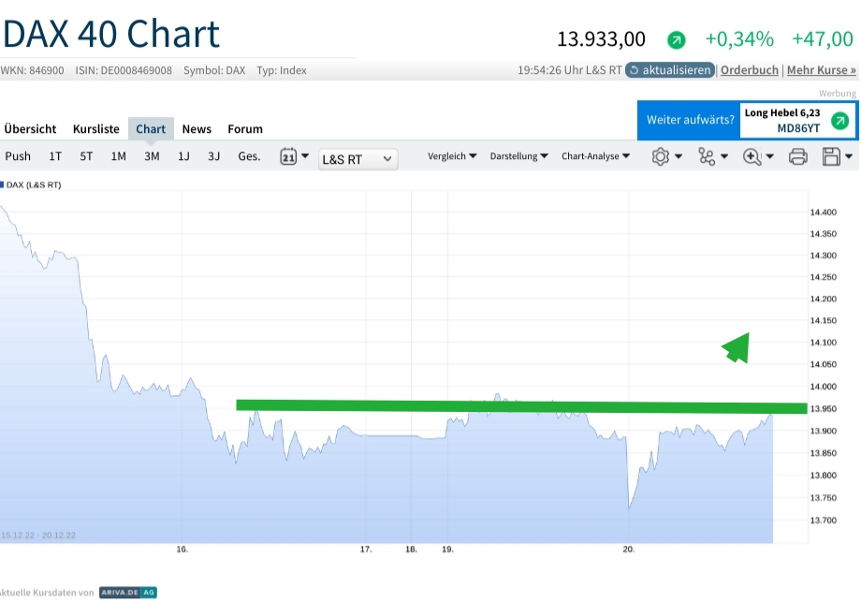Open the share/network icon menu
This screenshot has width=861, height=616.
(x=707, y=156)
